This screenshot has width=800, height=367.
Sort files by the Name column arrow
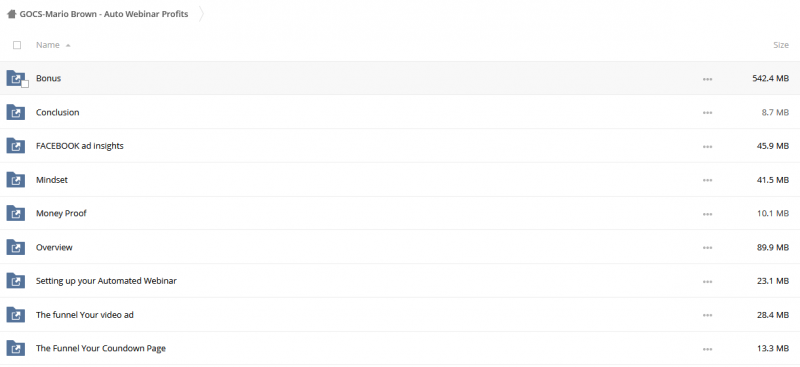point(68,45)
